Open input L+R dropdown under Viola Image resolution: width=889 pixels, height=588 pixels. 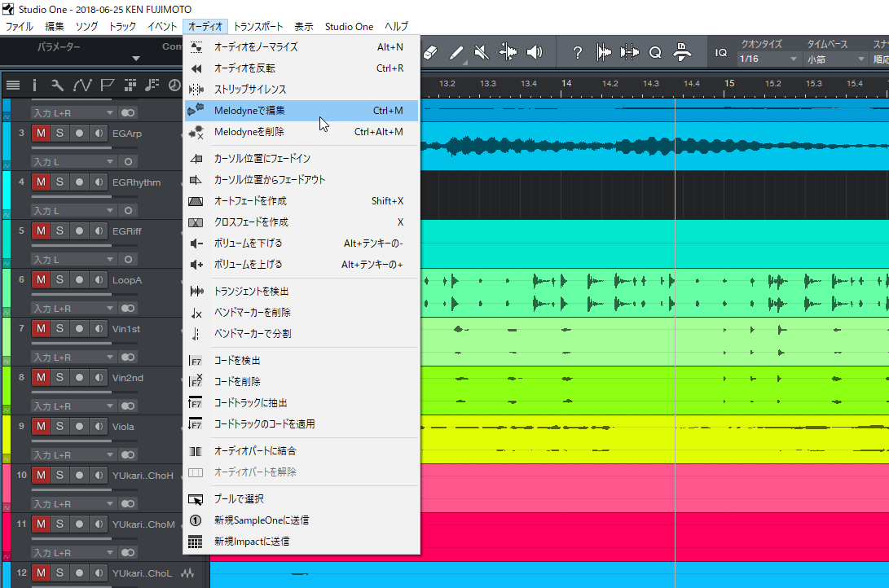[x=73, y=455]
